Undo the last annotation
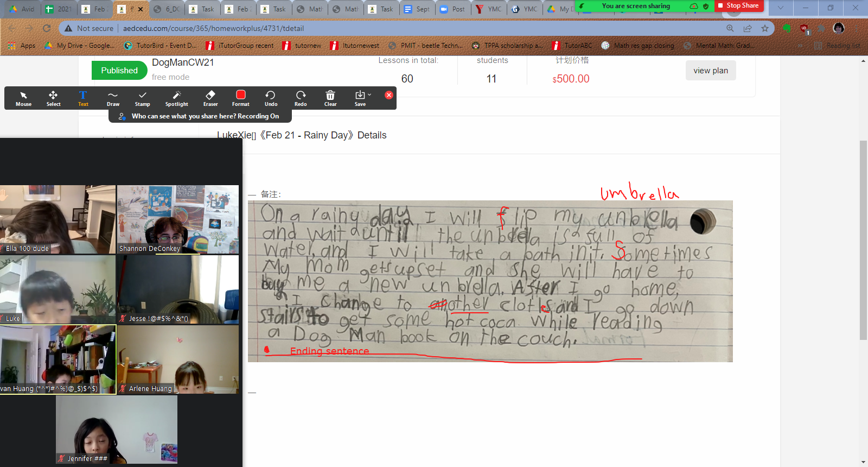This screenshot has height=467, width=868. 271,98
